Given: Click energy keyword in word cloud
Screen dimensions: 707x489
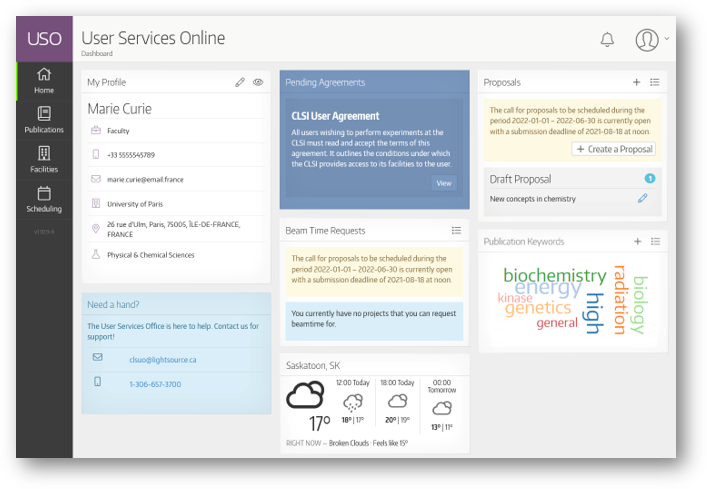Looking at the screenshot, I should (x=548, y=288).
